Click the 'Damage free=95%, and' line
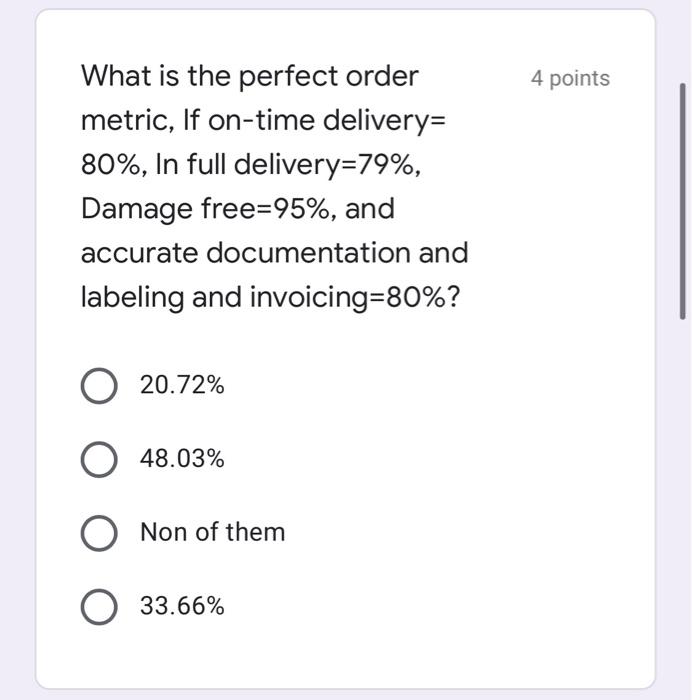 (x=237, y=209)
